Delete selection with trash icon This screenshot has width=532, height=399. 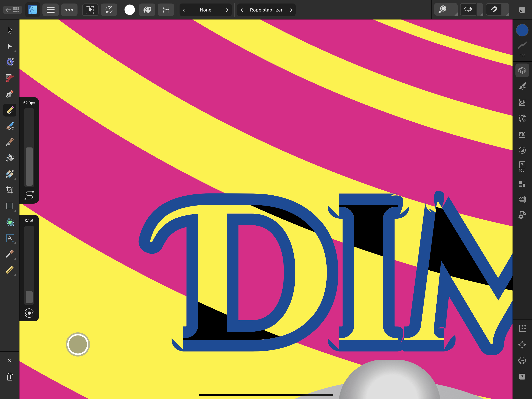click(x=10, y=377)
